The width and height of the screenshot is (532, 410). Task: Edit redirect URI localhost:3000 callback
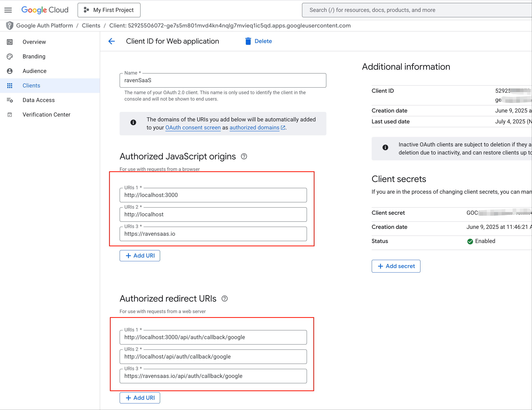click(x=213, y=337)
